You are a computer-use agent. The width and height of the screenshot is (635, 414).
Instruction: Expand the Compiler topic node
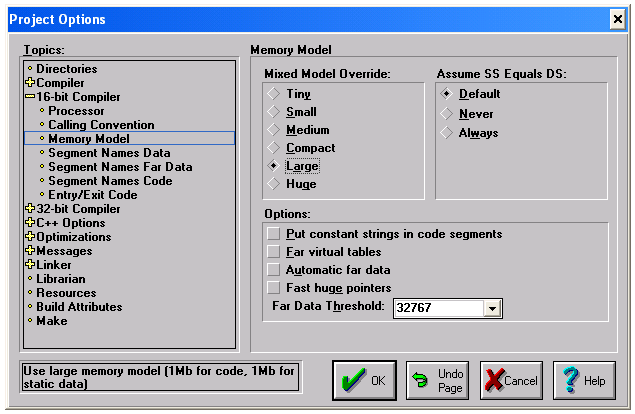[x=30, y=83]
